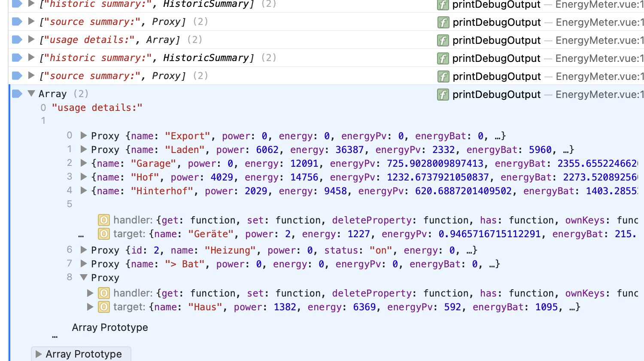Click Heizung's status value "on"
Image resolution: width=644 pixels, height=361 pixels.
(381, 250)
